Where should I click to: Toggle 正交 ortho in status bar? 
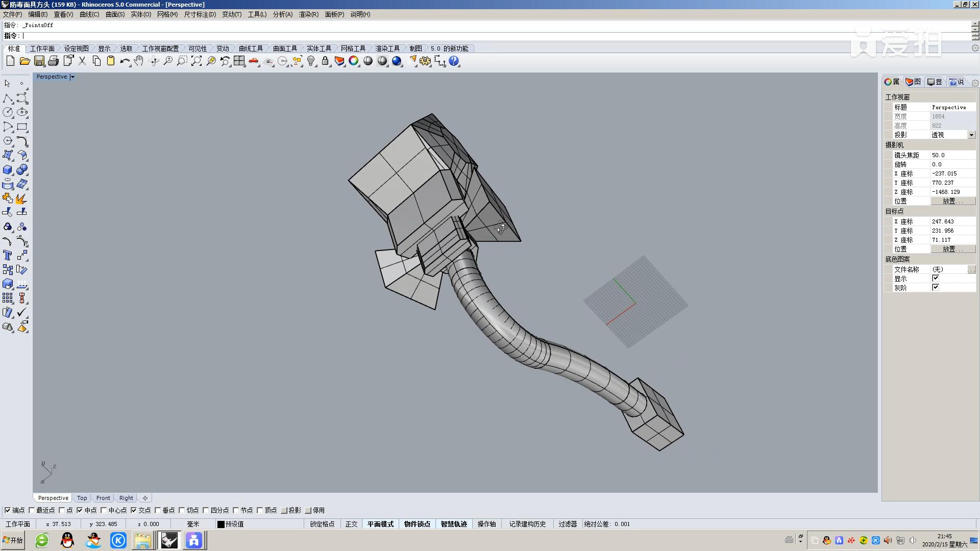[351, 524]
